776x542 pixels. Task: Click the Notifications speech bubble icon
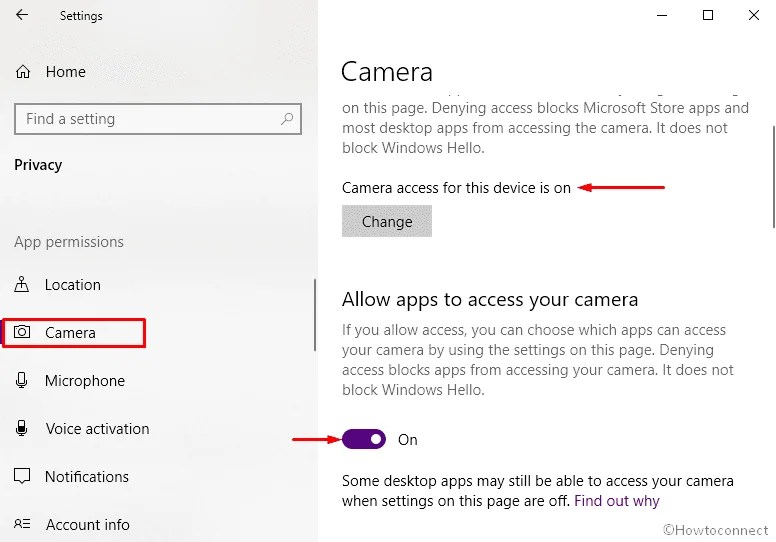(x=22, y=476)
